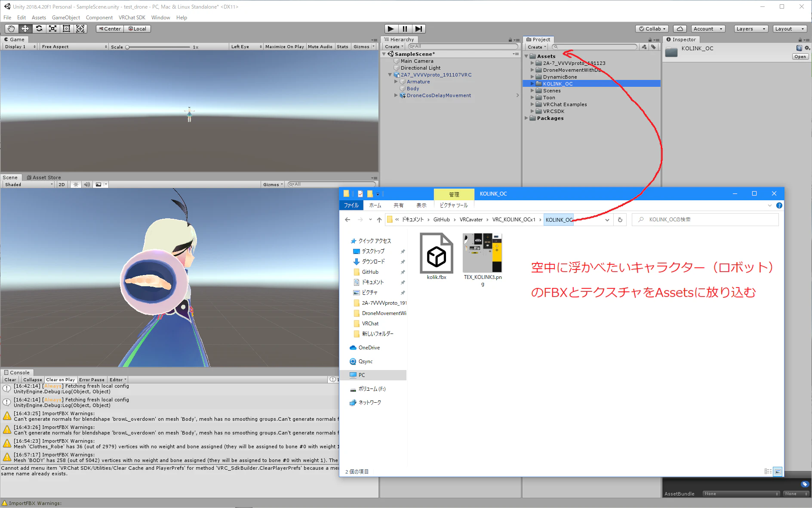Screen dimensions: 812x508
Task: Click the Open button in Inspector
Action: (800, 57)
